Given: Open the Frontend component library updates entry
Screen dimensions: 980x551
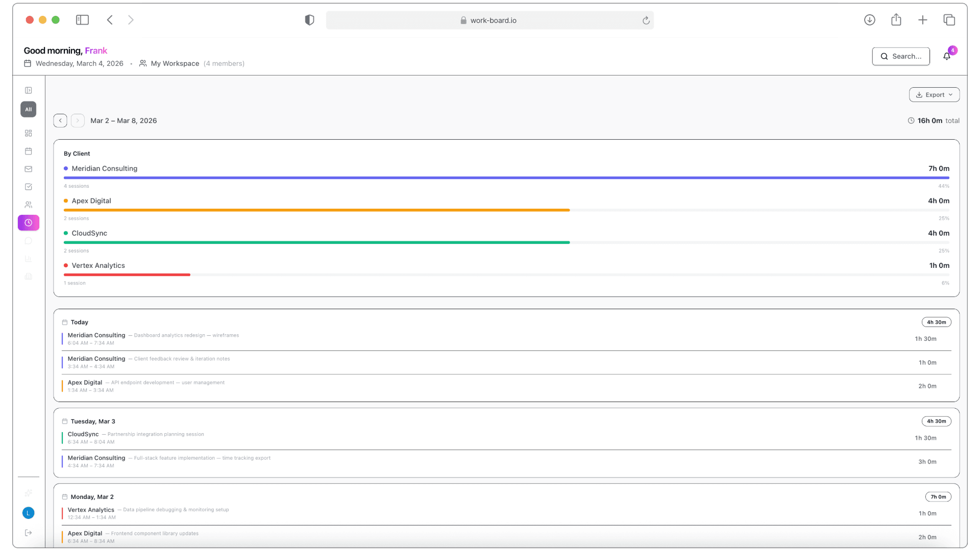Looking at the screenshot, I should click(506, 537).
